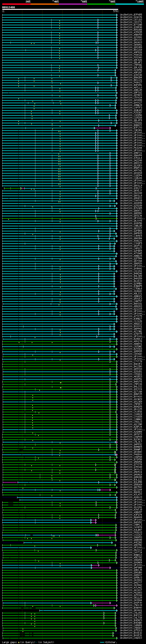Screen dimensions: 146x644
Task: Click the orange ~40% identity legend segment
Action: pos(45,4)
